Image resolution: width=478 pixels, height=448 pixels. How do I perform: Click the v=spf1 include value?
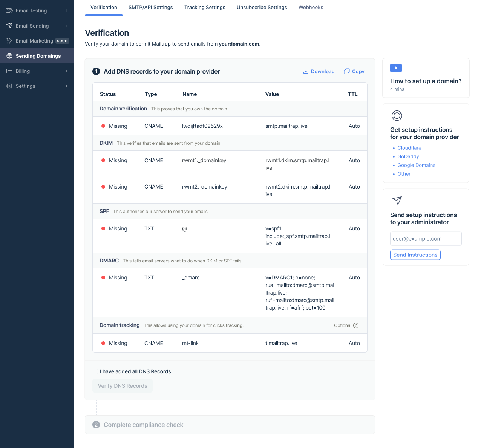click(x=298, y=236)
